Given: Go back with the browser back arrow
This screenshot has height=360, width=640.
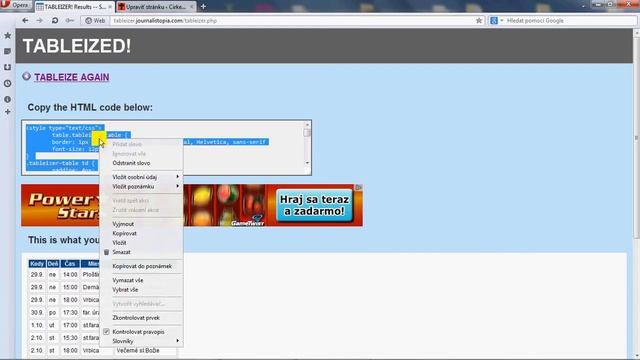Looking at the screenshot, I should 25,20.
